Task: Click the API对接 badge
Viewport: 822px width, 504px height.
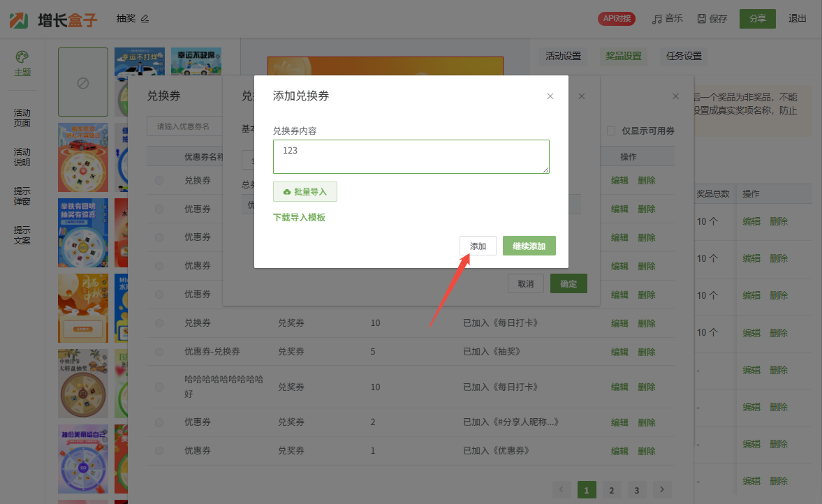Action: pos(617,18)
